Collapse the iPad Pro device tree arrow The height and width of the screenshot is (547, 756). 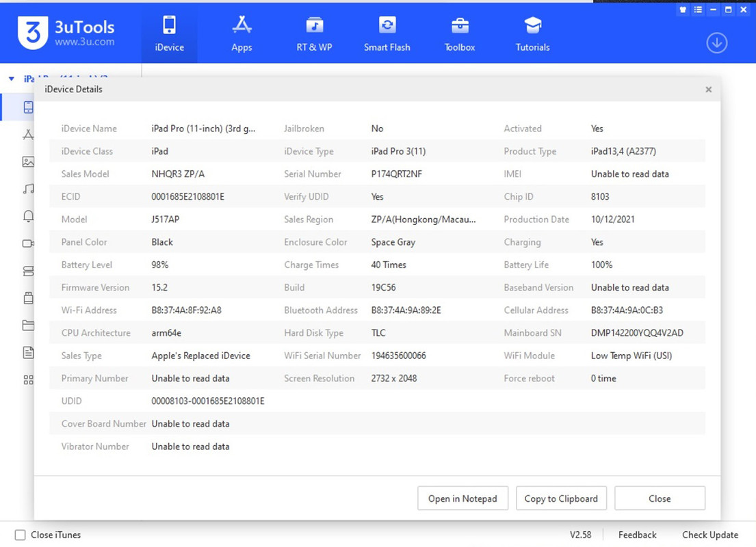(12, 79)
